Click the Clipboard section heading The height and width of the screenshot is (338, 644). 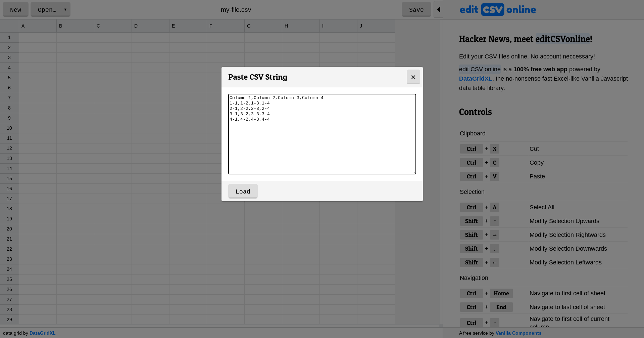pos(472,133)
